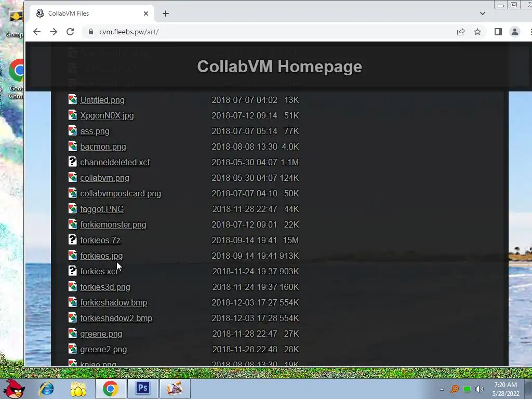
Task: Bookmark this page with star icon
Action: [x=477, y=32]
